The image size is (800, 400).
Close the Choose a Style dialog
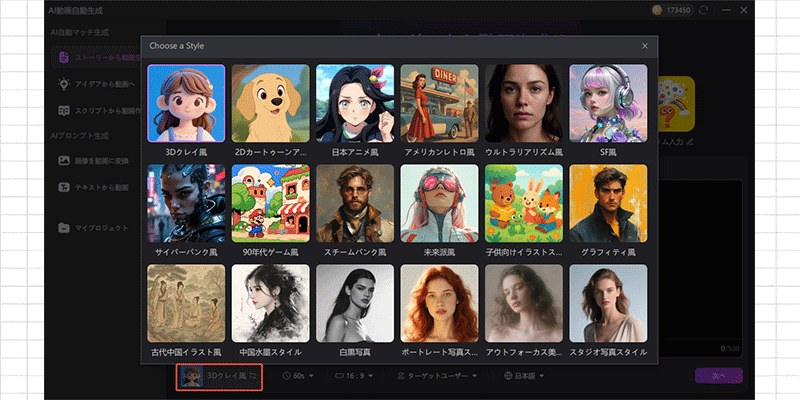coord(645,46)
